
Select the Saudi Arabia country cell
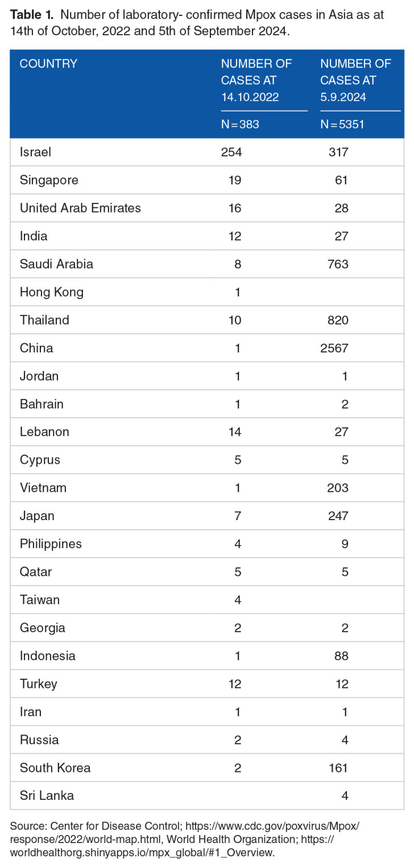(56, 264)
